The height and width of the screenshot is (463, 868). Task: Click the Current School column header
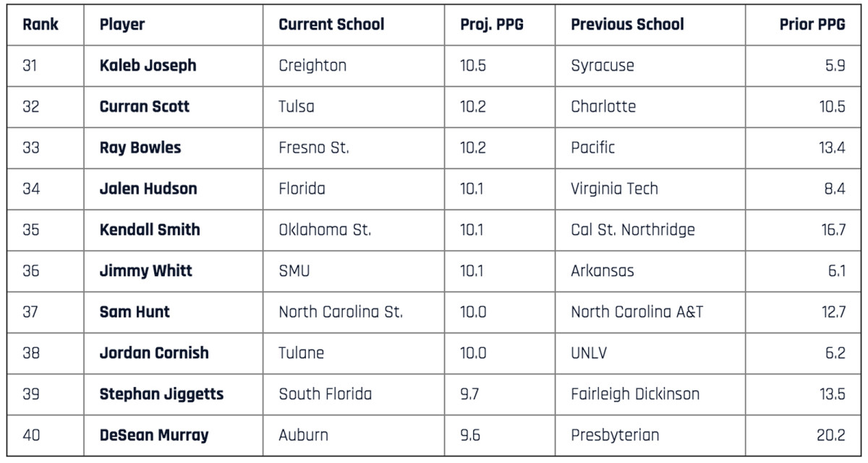point(331,25)
